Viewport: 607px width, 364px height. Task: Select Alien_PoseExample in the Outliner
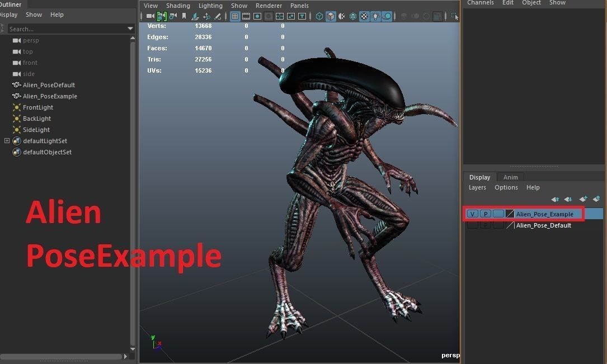[x=50, y=96]
